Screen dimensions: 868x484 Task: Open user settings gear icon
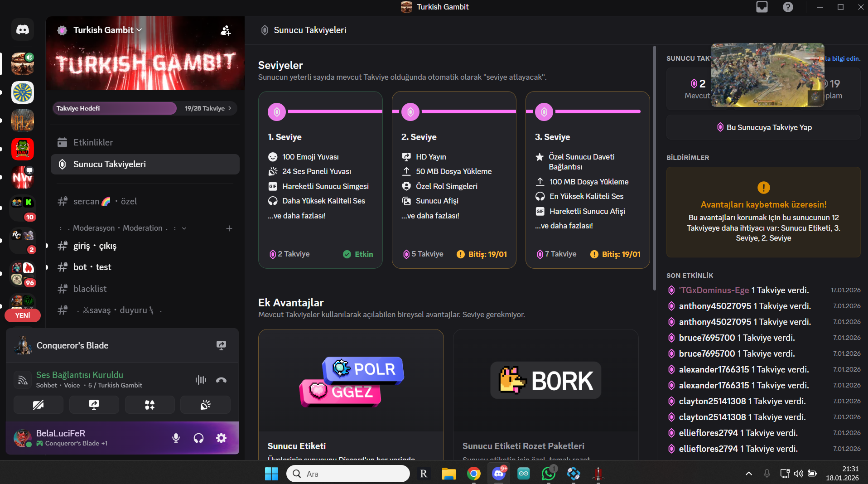click(221, 438)
